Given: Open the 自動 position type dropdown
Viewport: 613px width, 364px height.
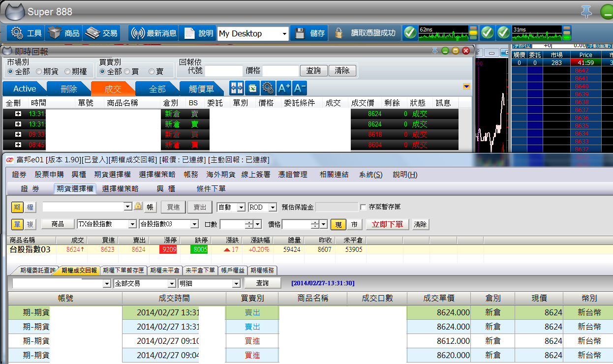Looking at the screenshot, I should (241, 208).
